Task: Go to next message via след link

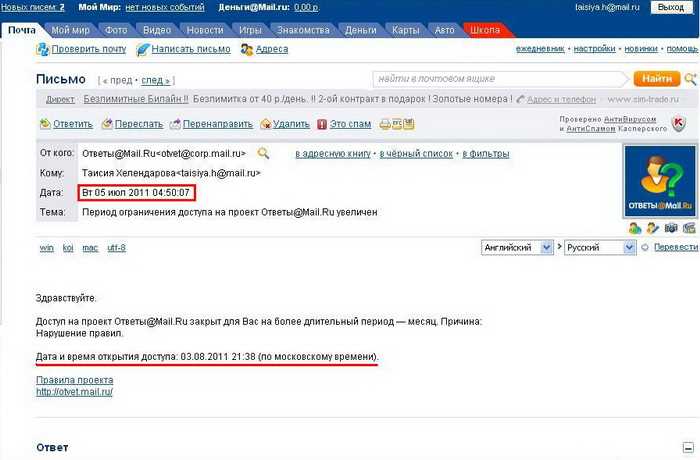Action: (x=155, y=80)
